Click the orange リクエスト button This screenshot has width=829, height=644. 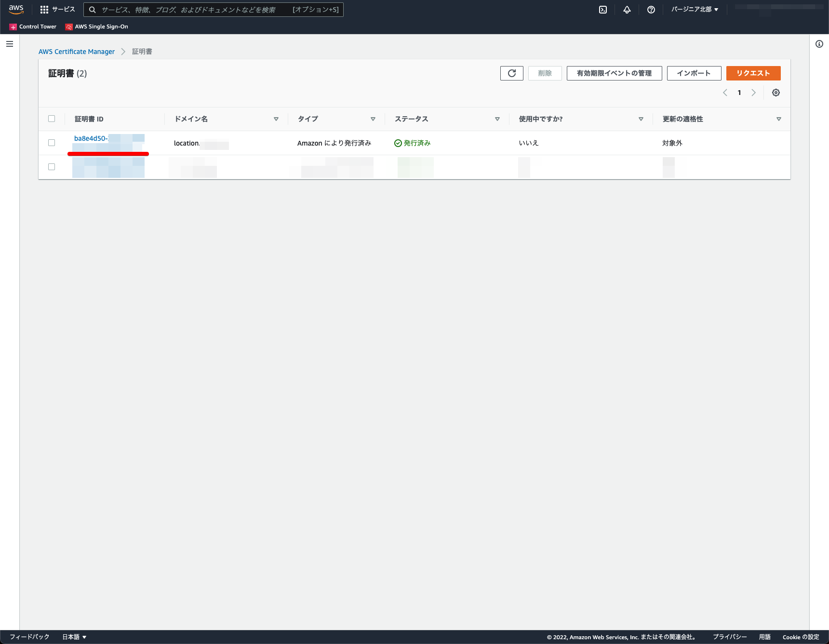pos(753,73)
